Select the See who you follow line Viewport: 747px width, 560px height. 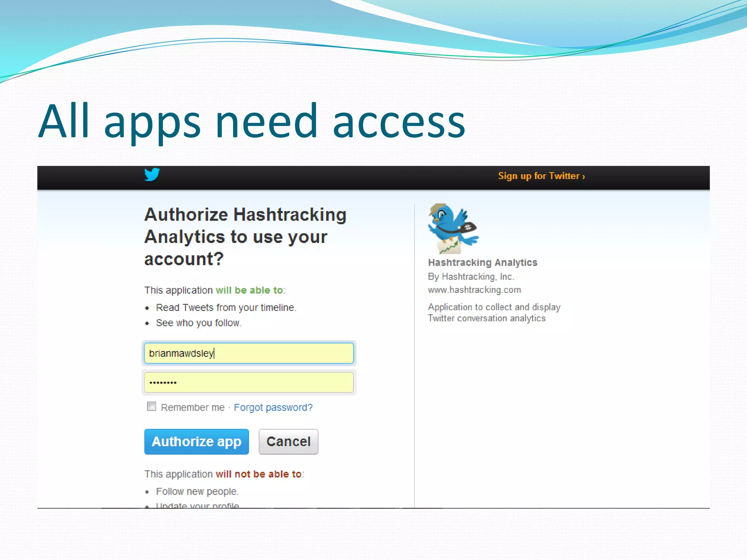[x=199, y=323]
